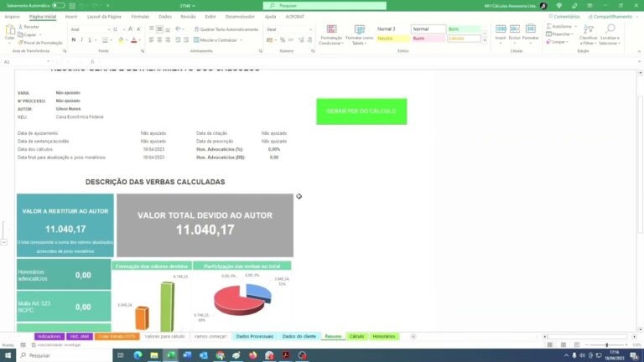The width and height of the screenshot is (644, 362).
Task: Click middle vertical alignment icon
Action: pyautogui.click(x=159, y=29)
